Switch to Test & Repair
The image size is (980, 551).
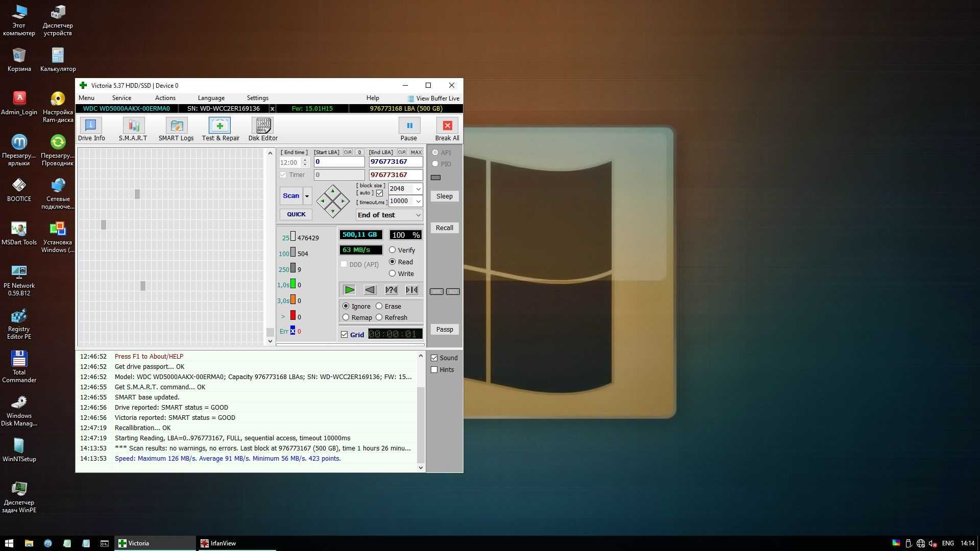220,129
